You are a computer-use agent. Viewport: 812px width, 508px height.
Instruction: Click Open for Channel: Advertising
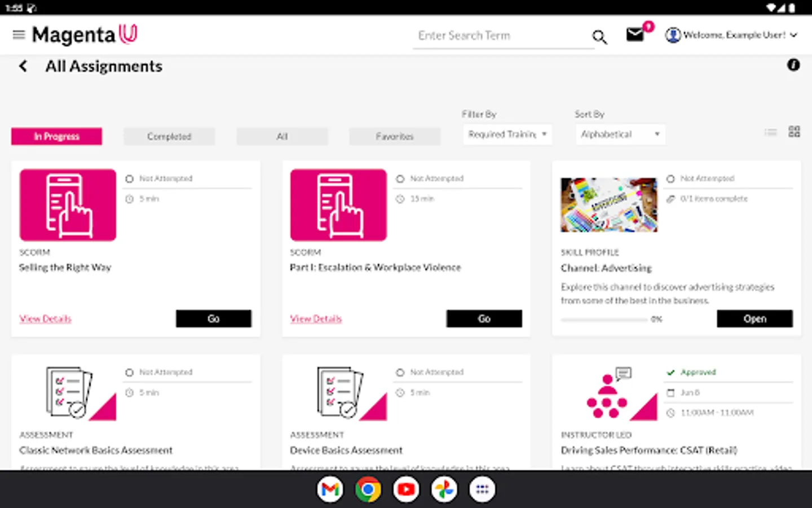click(x=754, y=319)
